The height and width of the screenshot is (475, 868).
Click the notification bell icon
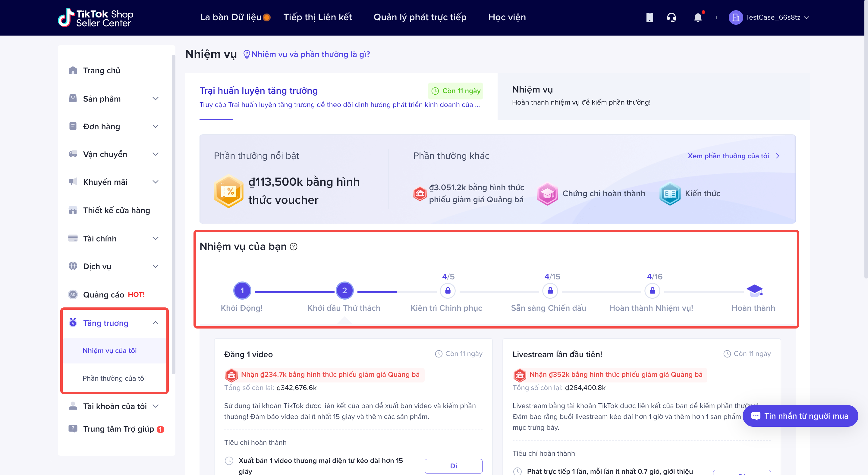coord(698,17)
